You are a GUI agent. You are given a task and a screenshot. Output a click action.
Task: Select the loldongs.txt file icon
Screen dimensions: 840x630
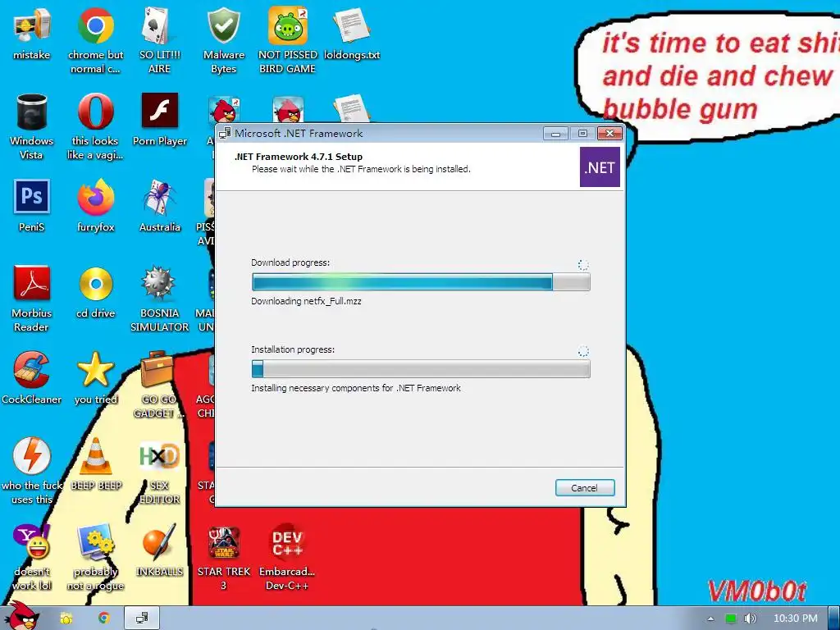pyautogui.click(x=351, y=34)
